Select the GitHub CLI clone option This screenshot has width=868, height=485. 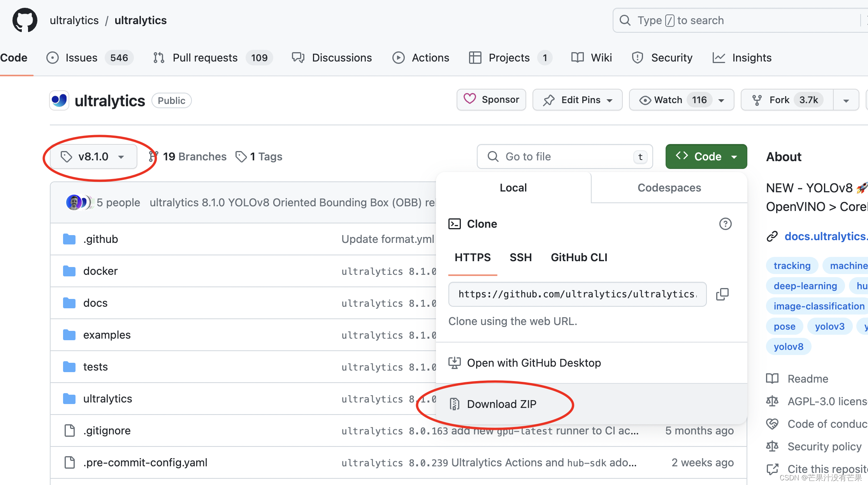tap(579, 257)
